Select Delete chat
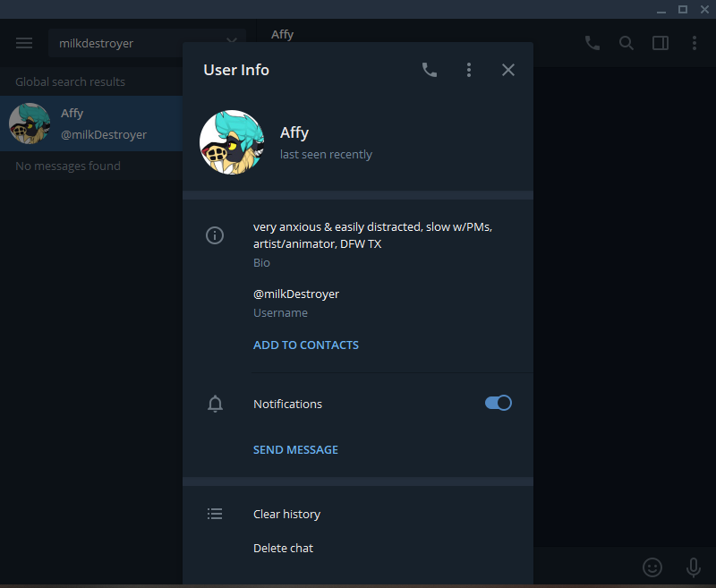The image size is (716, 588). (x=283, y=548)
